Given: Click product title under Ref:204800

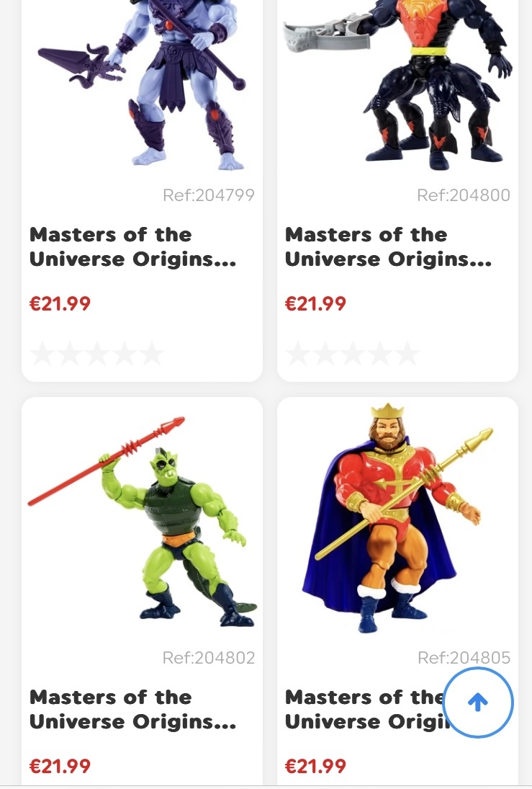Looking at the screenshot, I should pyautogui.click(x=388, y=246).
